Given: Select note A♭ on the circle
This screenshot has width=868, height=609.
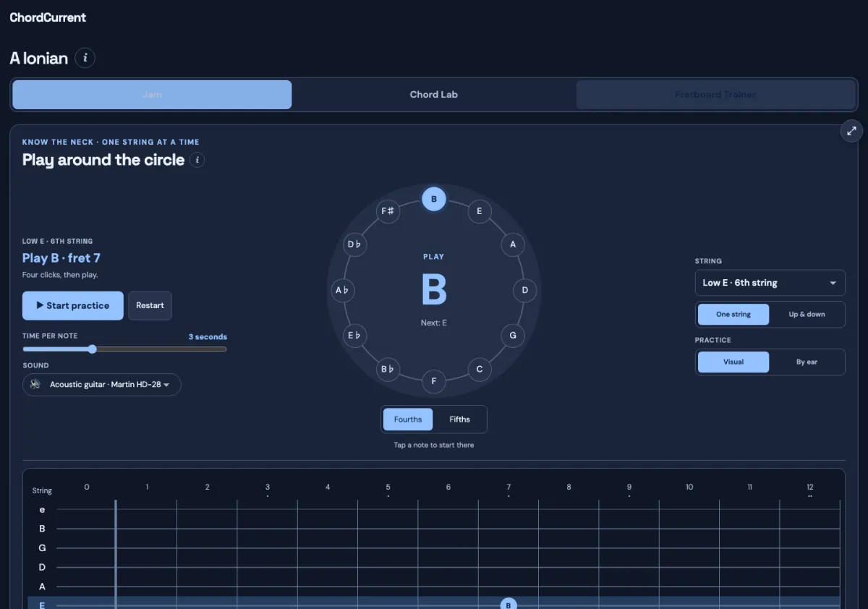Looking at the screenshot, I should point(343,291).
